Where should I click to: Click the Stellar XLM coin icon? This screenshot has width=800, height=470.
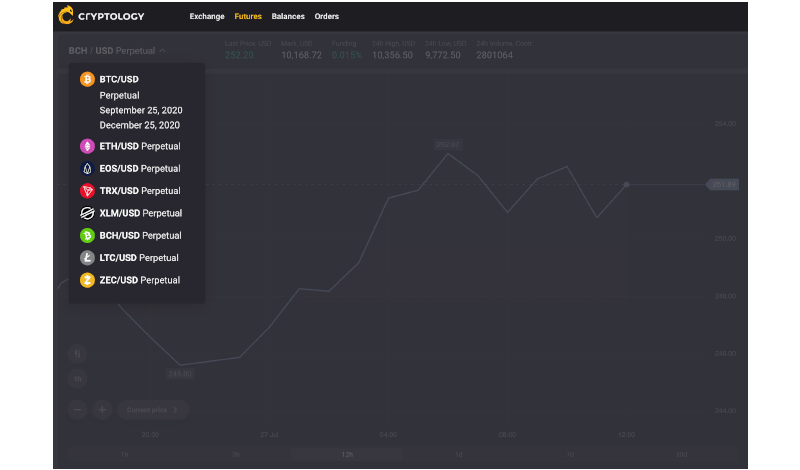(87, 213)
